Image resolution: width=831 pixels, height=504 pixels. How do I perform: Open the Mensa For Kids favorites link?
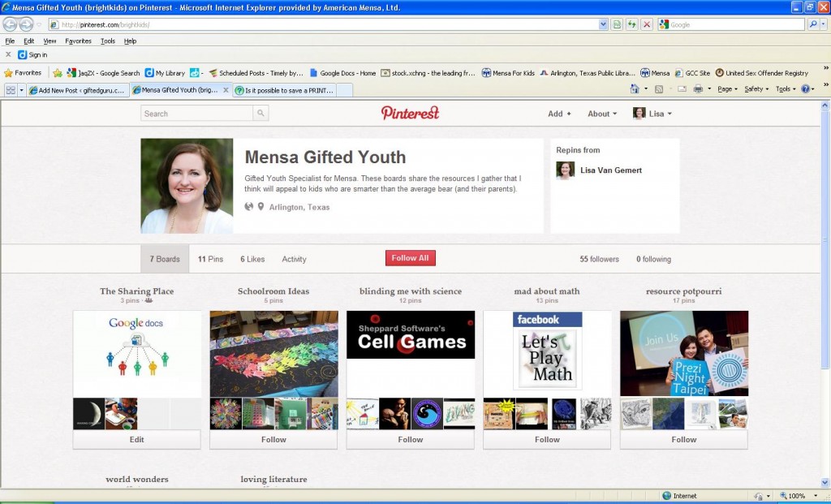pos(508,73)
